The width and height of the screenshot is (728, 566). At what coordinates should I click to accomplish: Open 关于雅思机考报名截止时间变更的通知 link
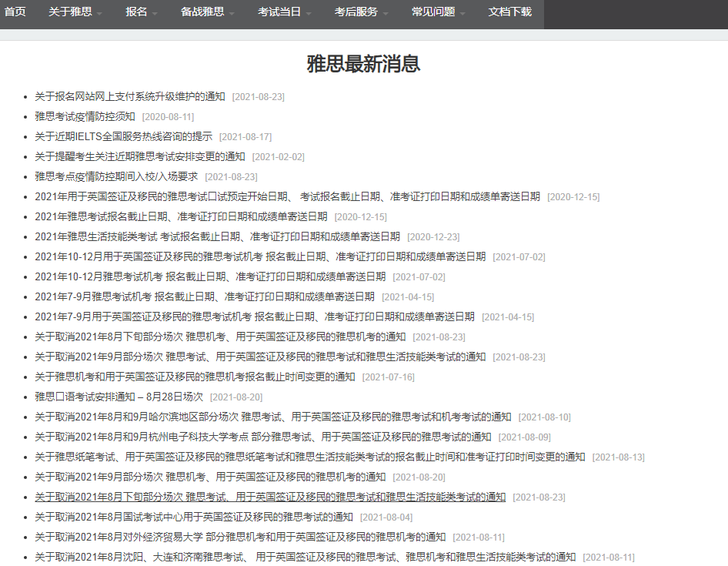point(195,377)
